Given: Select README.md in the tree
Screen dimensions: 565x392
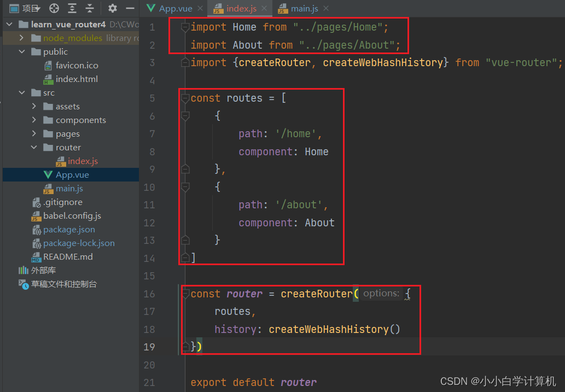Looking at the screenshot, I should (68, 257).
